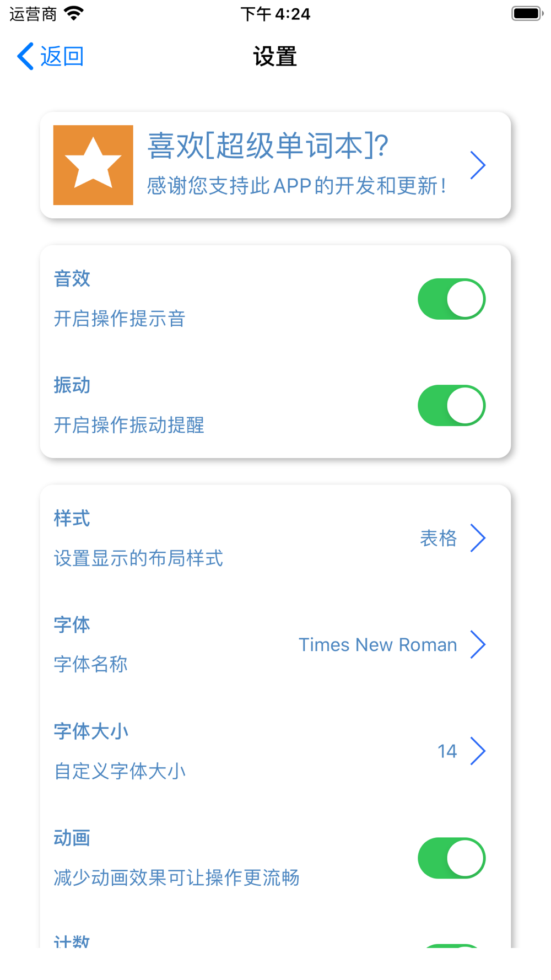Disable the 振动 vibration switch

[x=451, y=406]
